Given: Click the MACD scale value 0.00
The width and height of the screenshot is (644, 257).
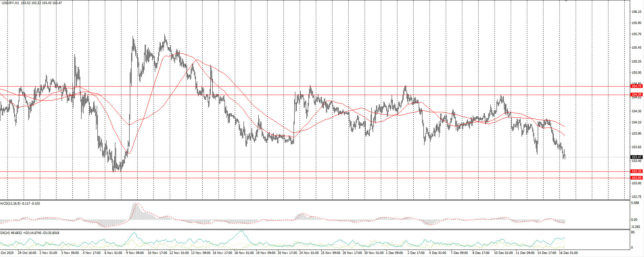Looking at the screenshot, I should click(634, 220).
